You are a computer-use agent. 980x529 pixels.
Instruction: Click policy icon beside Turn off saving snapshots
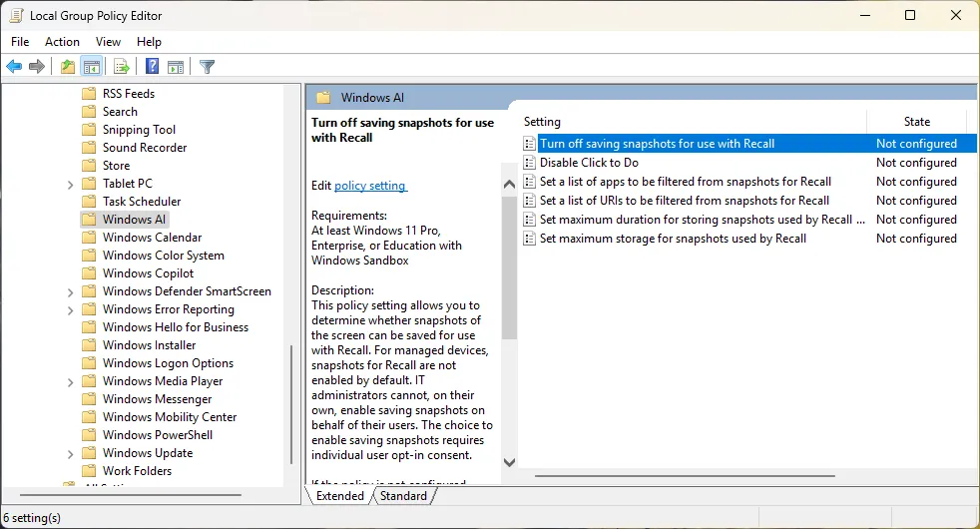529,144
